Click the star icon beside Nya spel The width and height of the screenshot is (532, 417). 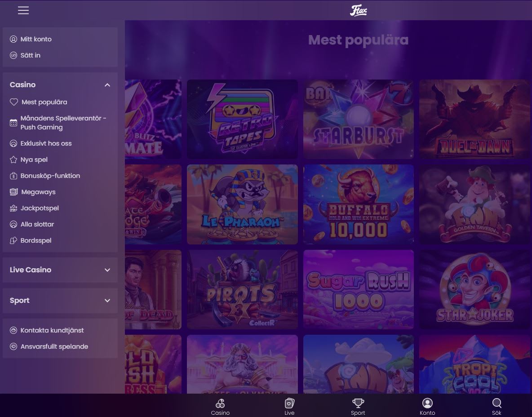13,160
